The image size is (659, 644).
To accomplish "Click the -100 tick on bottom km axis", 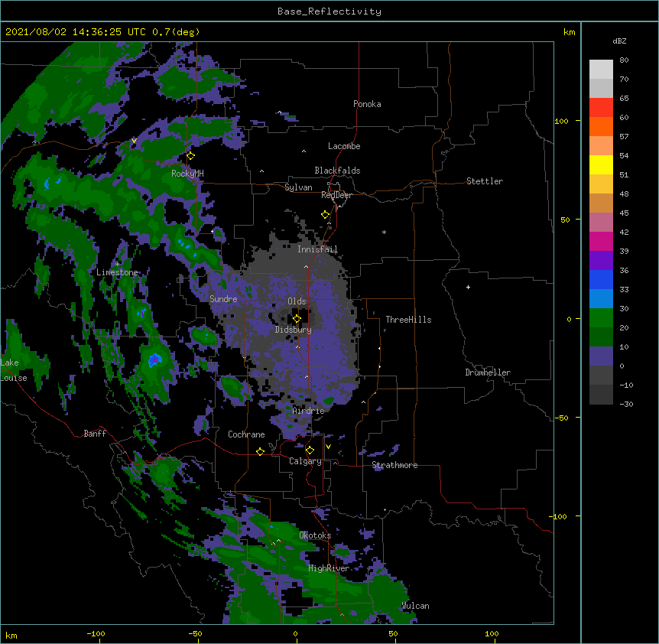I will pos(96,633).
